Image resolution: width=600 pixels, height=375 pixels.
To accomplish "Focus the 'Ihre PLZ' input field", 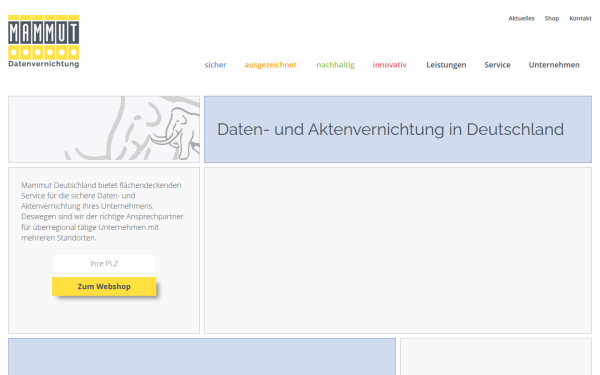I will 104,264.
